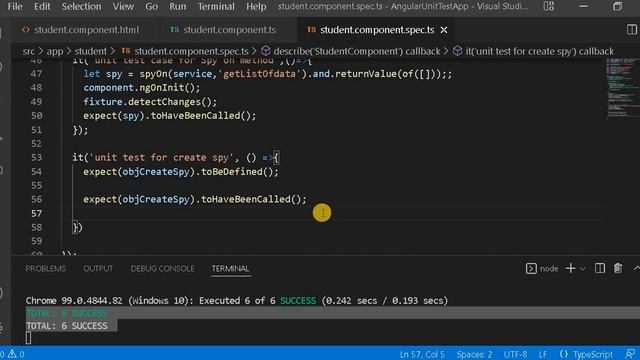Click the warnings count in status bar

point(16,354)
